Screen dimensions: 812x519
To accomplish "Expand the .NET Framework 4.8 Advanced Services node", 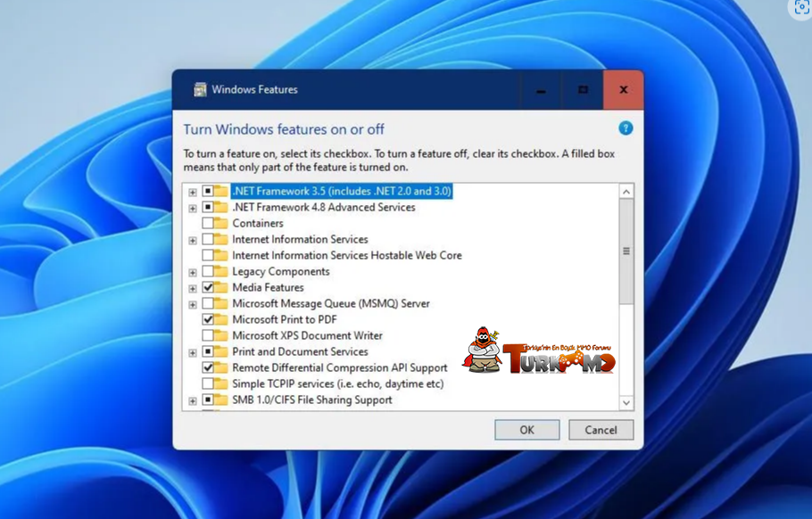I will [193, 208].
